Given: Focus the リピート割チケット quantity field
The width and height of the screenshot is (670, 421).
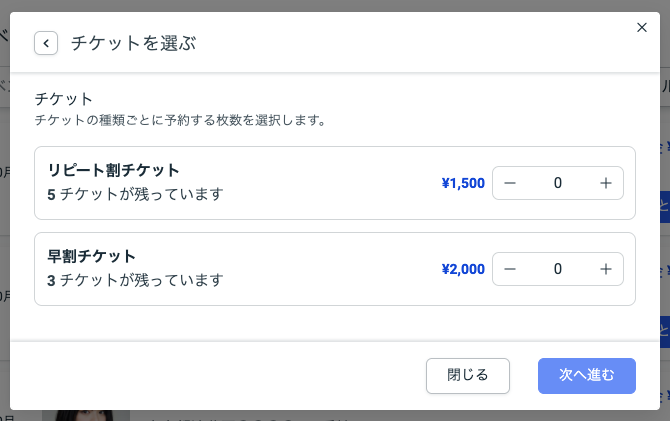Looking at the screenshot, I should point(557,183).
